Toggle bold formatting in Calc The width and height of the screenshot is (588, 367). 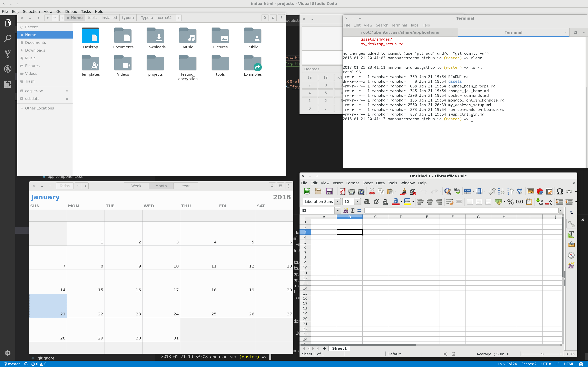click(x=367, y=202)
